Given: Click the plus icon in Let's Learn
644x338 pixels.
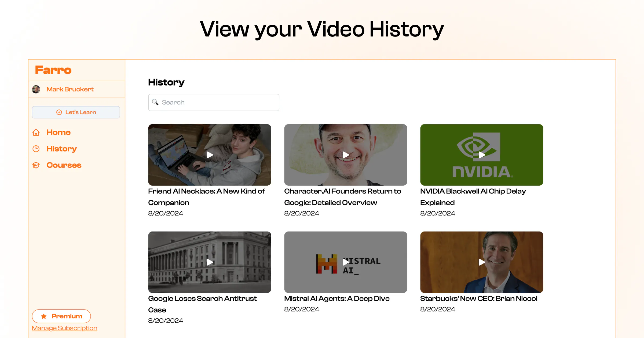Looking at the screenshot, I should 59,112.
